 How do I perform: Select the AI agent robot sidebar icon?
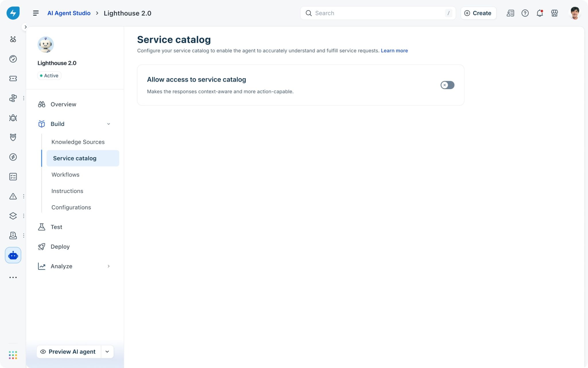pos(13,255)
